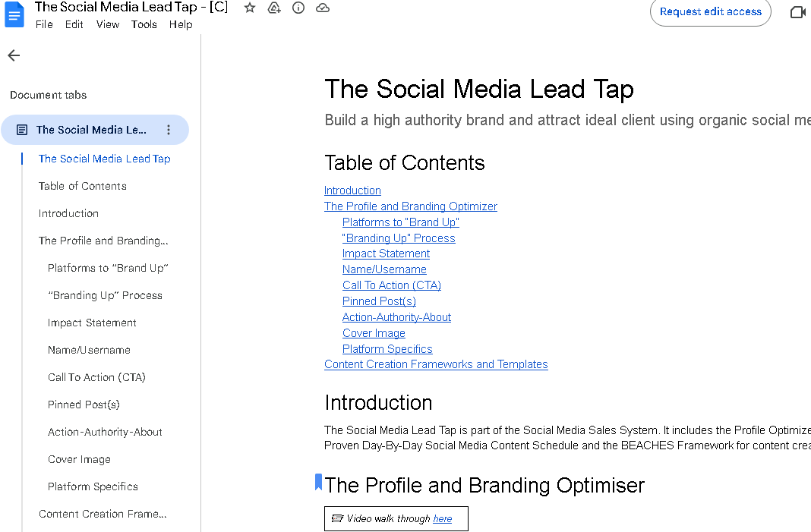Click the Table of Contents heading in document

(x=405, y=163)
